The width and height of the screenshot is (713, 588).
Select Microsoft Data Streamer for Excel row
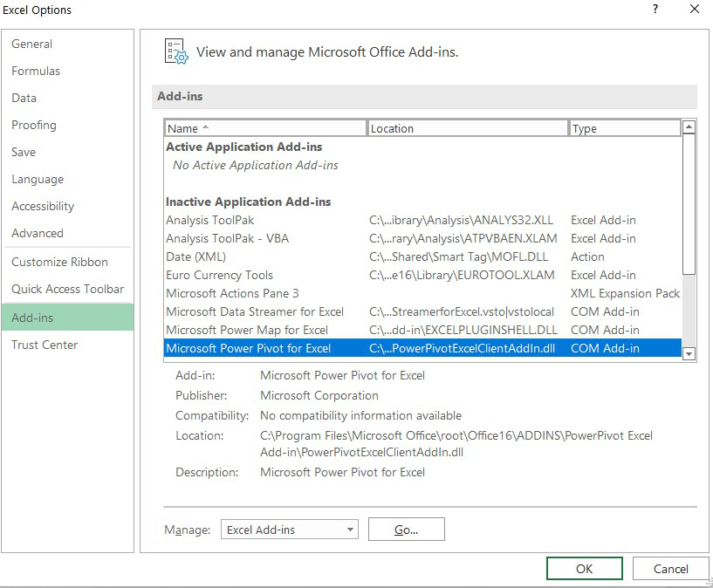[x=422, y=311]
